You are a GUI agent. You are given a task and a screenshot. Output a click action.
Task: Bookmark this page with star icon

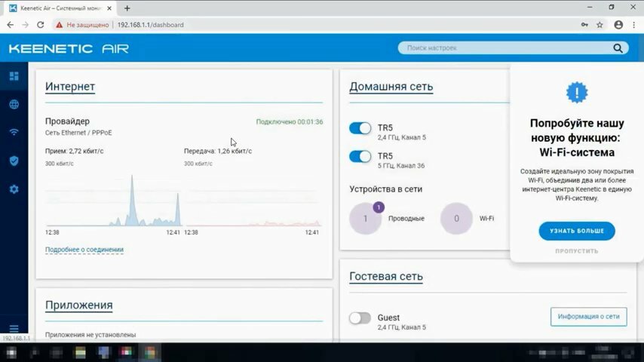[x=600, y=25]
